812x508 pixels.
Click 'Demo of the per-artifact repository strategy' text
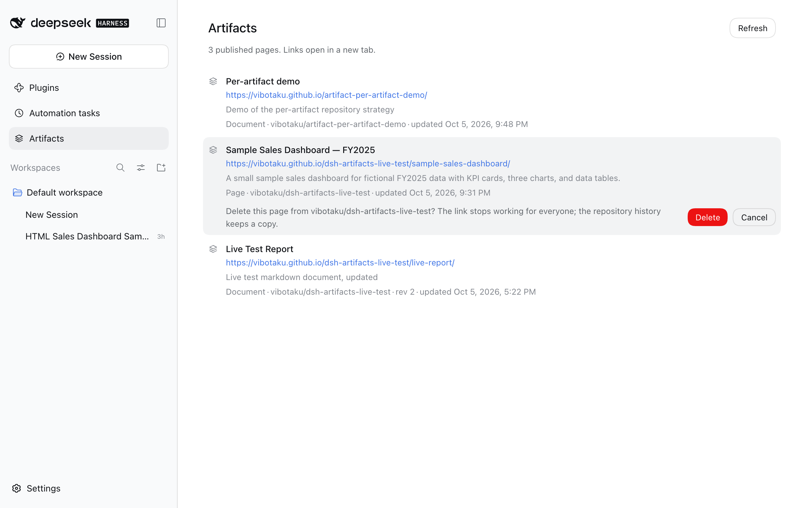310,110
